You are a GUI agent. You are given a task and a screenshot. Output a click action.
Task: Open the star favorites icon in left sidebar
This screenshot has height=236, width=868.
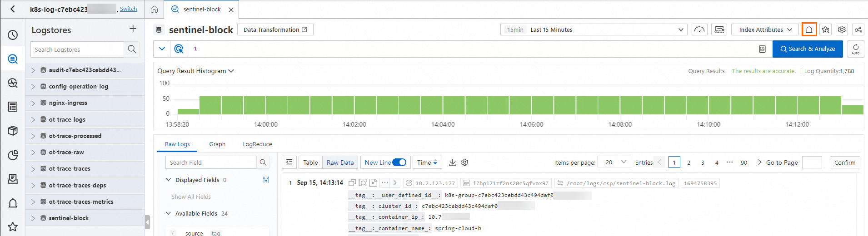point(13,226)
